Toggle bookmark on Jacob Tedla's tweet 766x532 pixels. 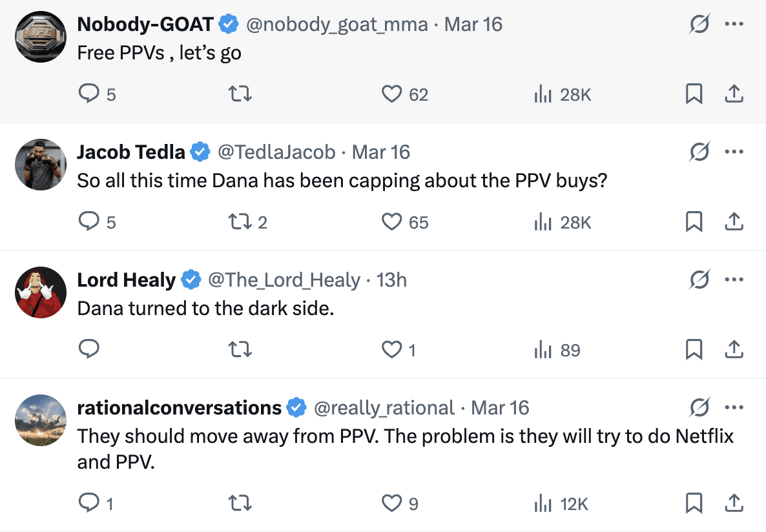point(694,222)
